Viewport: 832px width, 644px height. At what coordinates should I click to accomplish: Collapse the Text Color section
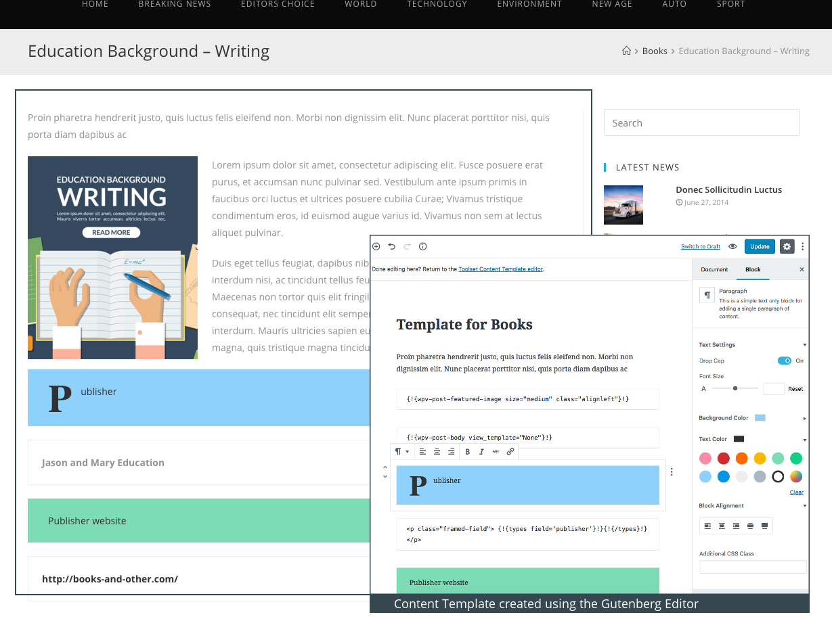tap(804, 440)
